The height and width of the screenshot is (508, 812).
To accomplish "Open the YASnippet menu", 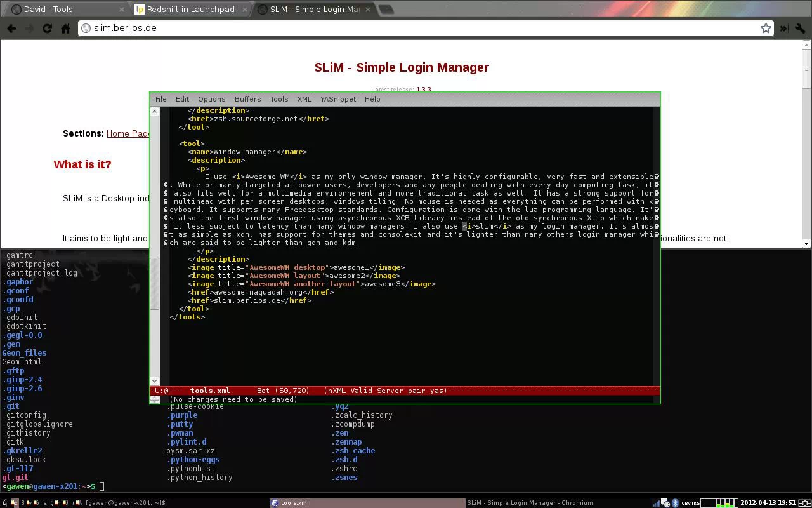I will [x=337, y=99].
